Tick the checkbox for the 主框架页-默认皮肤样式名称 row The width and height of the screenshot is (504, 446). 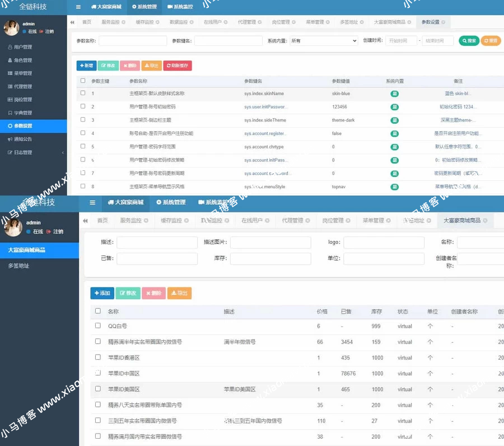pos(83,94)
